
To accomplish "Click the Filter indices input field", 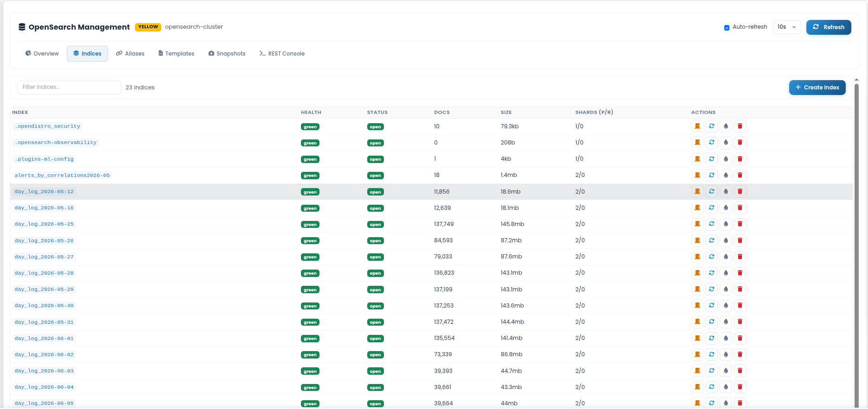I will click(69, 87).
